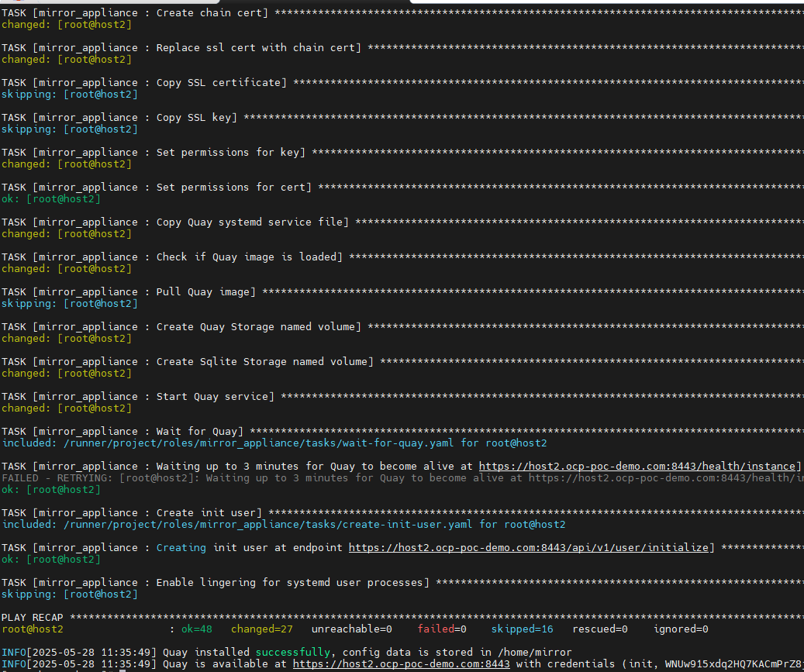Click 'root@host2' in the recap row

click(x=33, y=629)
